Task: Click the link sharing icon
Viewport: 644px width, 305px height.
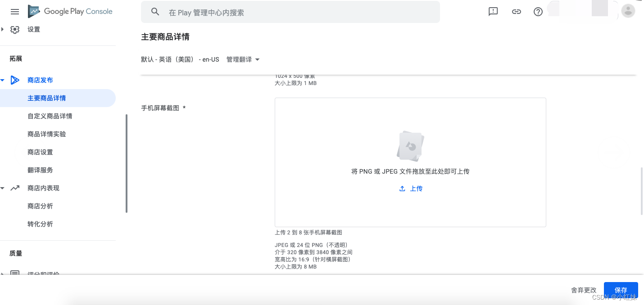Action: pyautogui.click(x=516, y=12)
